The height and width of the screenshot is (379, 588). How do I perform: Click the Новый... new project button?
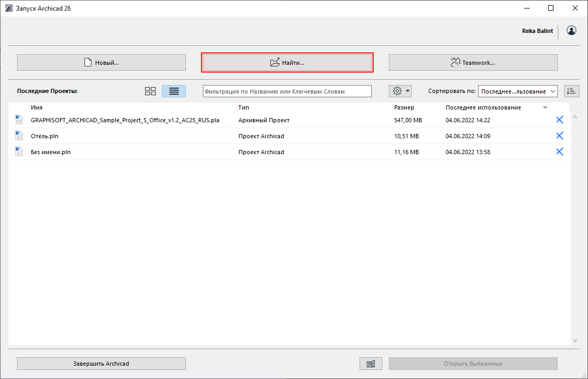click(x=101, y=62)
